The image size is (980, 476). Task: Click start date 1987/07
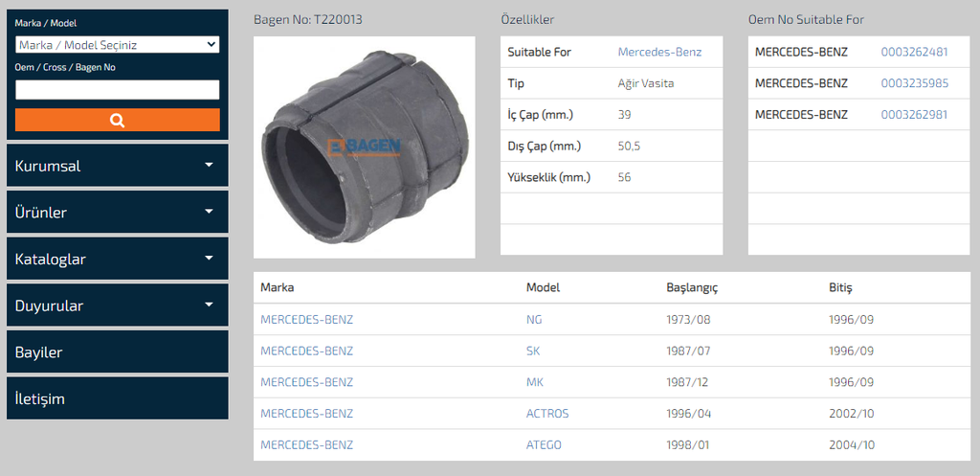click(x=689, y=351)
